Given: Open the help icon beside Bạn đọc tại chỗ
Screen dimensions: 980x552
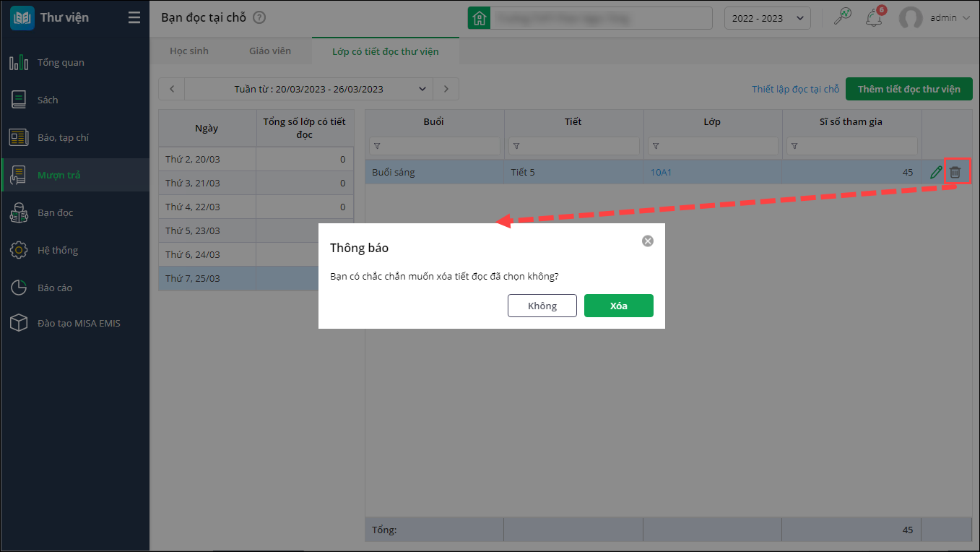Looking at the screenshot, I should tap(260, 18).
